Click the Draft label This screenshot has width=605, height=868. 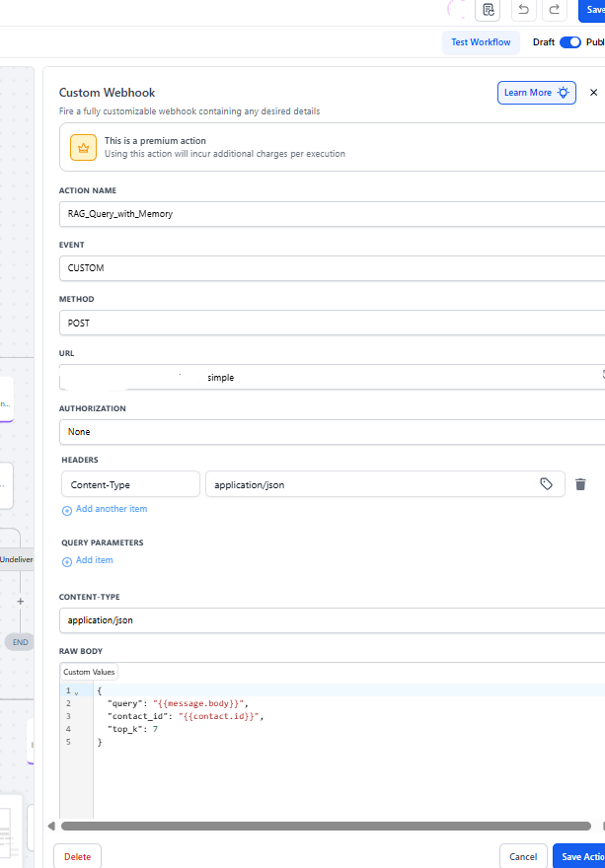click(544, 42)
